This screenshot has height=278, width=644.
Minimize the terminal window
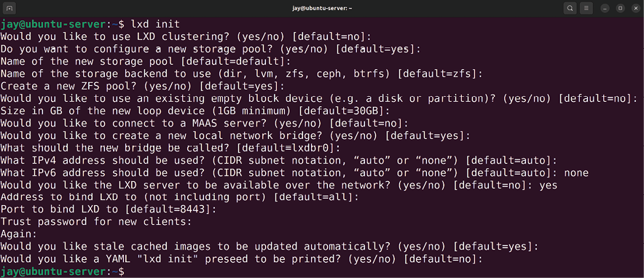click(605, 8)
